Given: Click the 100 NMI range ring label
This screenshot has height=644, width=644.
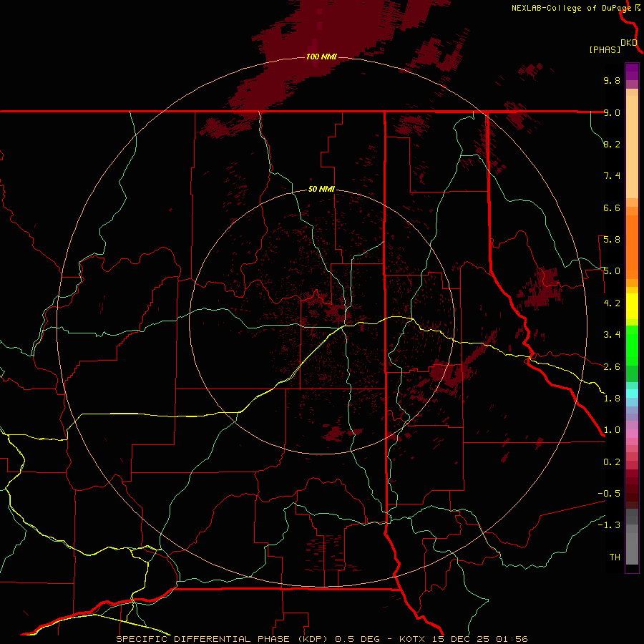Looking at the screenshot, I should coord(321,57).
